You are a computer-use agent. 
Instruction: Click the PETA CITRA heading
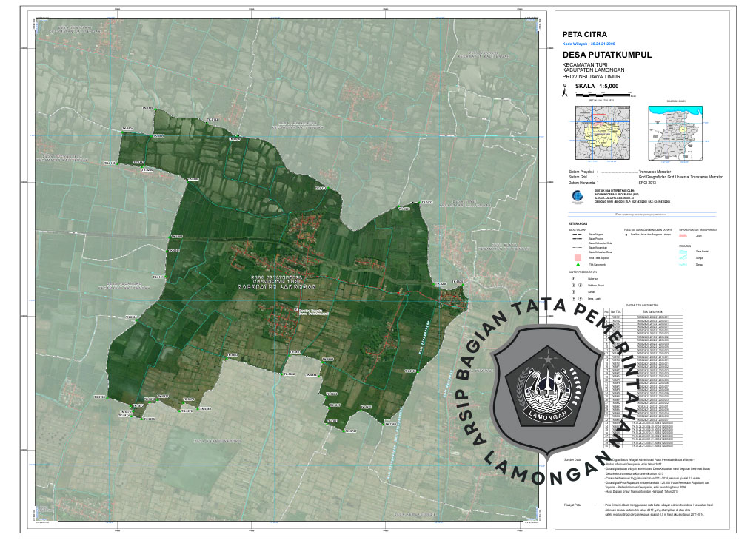click(584, 34)
